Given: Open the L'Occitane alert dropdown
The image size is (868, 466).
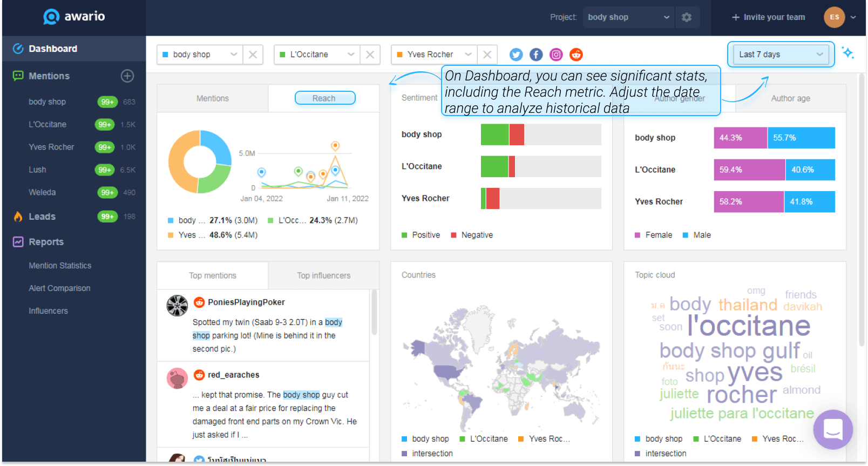Looking at the screenshot, I should [x=317, y=55].
